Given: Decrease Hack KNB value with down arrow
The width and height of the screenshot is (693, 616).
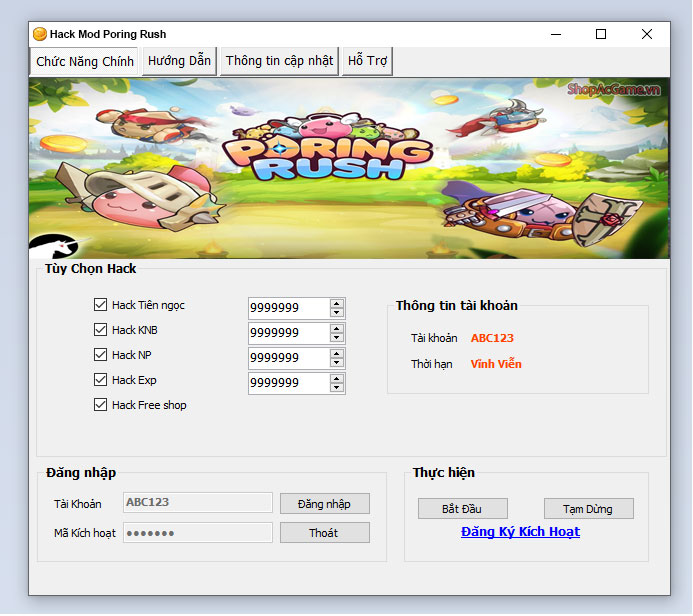Looking at the screenshot, I should click(337, 338).
